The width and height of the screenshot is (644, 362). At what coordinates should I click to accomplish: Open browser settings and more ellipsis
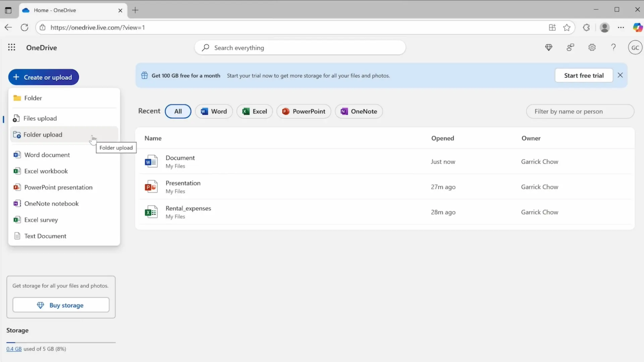coord(621,27)
